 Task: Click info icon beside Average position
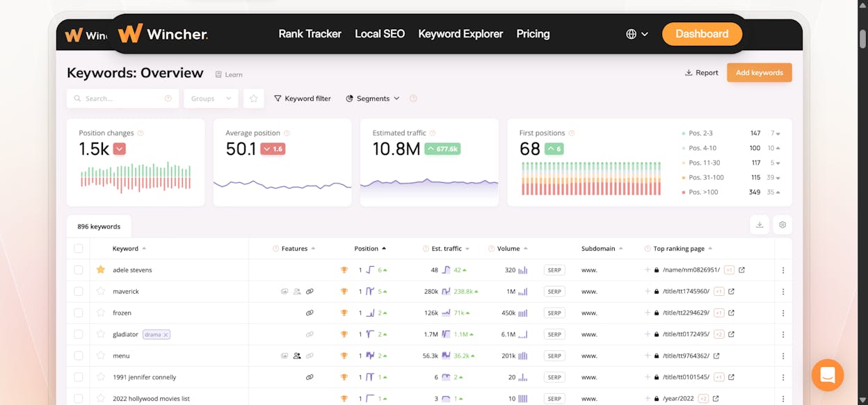click(287, 133)
